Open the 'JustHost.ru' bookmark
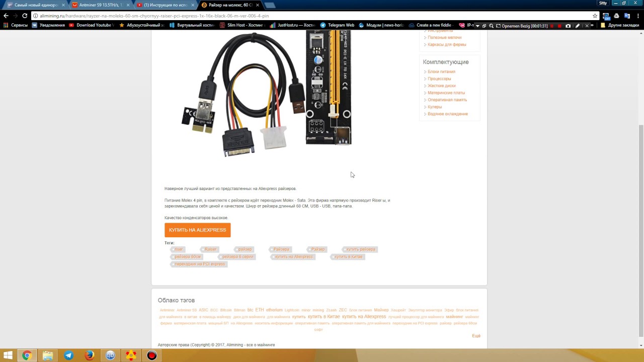The height and width of the screenshot is (362, 644). [x=292, y=25]
